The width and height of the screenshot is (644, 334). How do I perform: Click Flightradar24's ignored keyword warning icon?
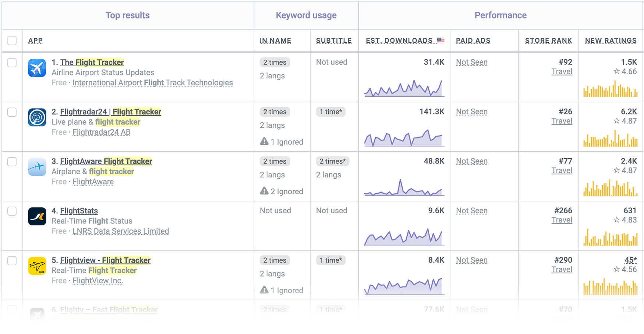(x=264, y=142)
